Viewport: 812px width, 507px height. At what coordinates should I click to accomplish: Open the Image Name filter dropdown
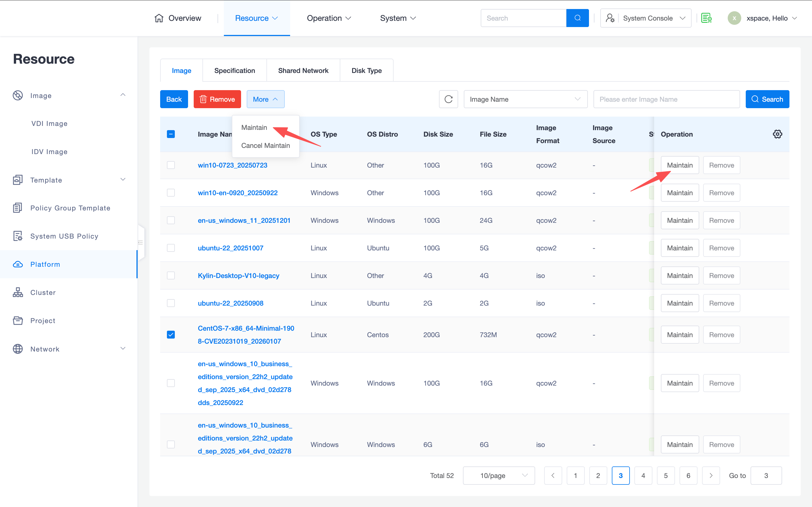[525, 99]
